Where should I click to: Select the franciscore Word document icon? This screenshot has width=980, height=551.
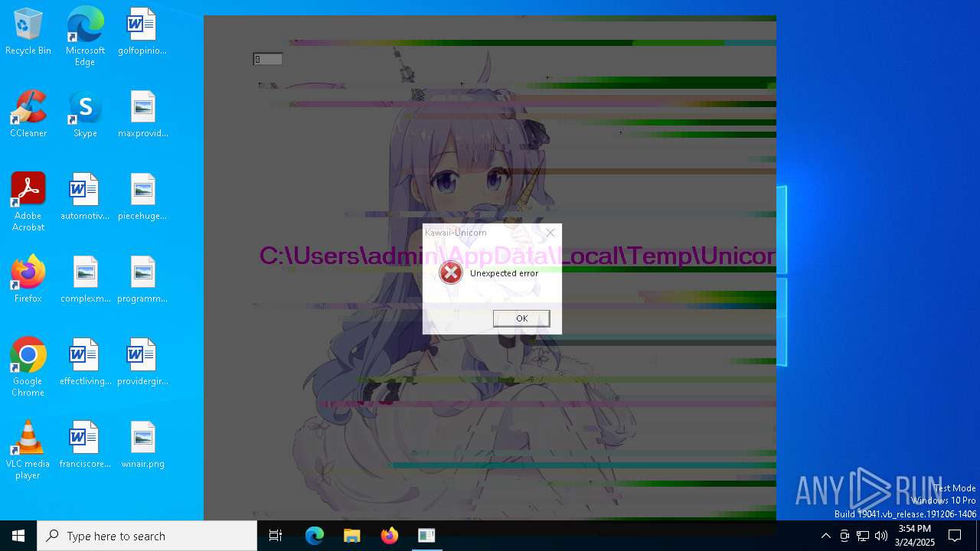(85, 445)
